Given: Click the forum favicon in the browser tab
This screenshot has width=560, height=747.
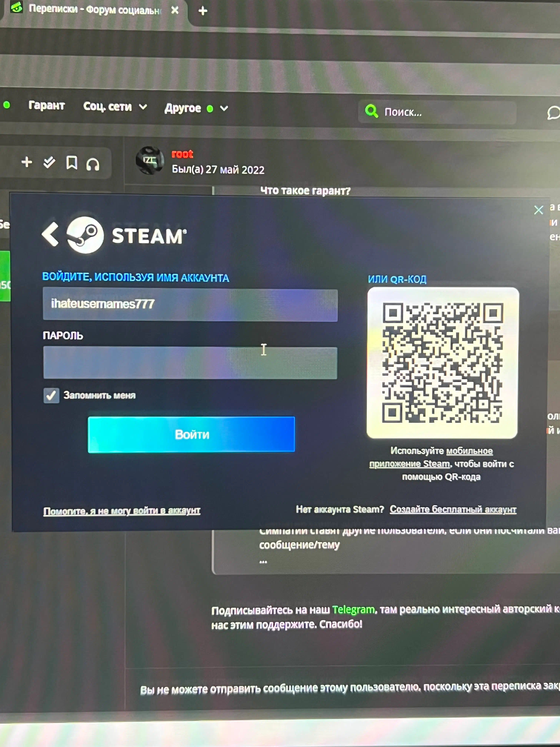Looking at the screenshot, I should (16, 7).
